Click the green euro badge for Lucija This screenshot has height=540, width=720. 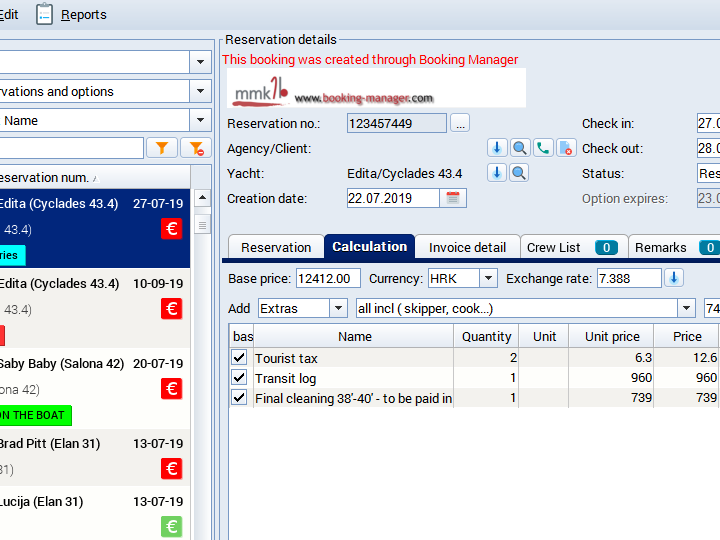[172, 527]
